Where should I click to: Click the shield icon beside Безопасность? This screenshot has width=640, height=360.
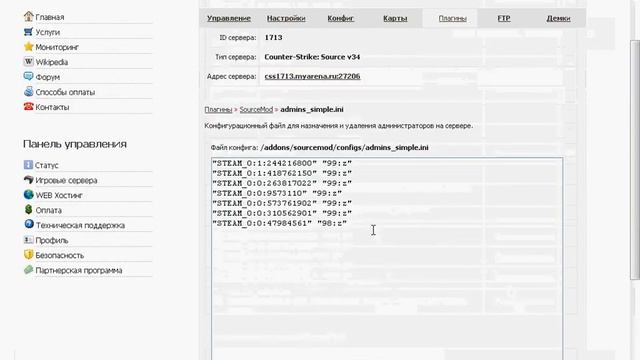[28, 255]
